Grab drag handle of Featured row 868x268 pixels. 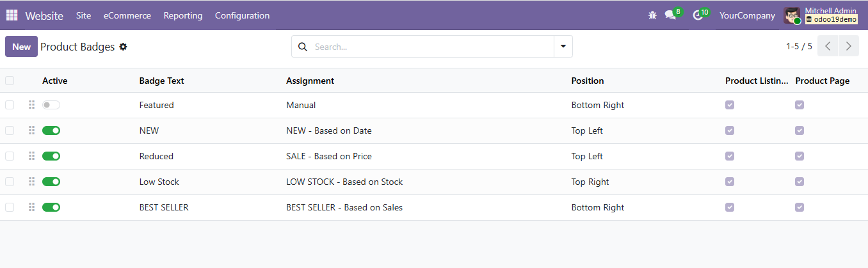[31, 105]
